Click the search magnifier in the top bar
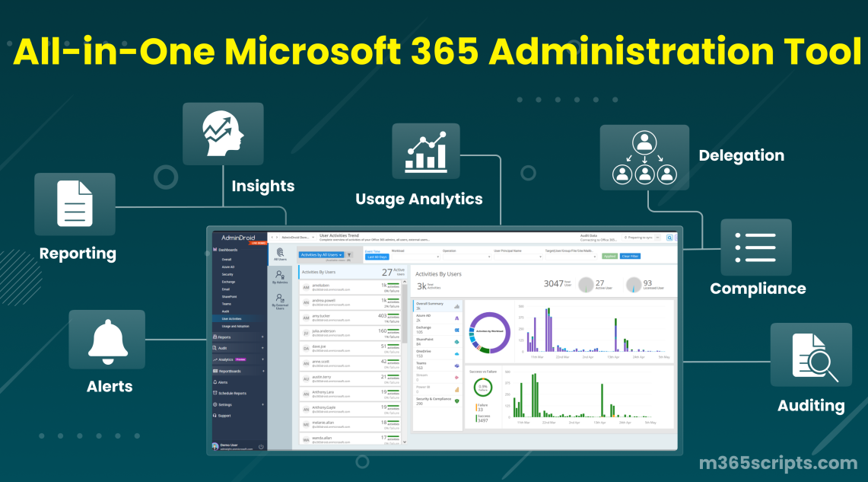The height and width of the screenshot is (482, 868). click(x=669, y=237)
